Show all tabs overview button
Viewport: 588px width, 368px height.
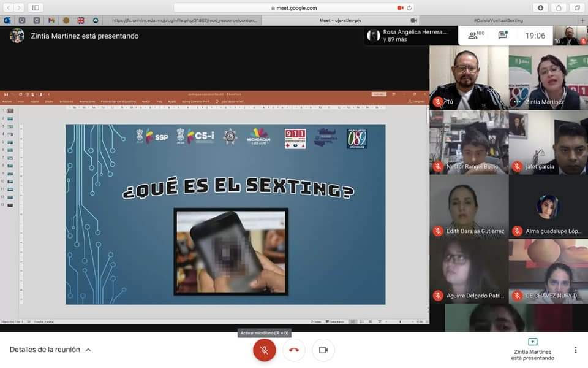coord(577,7)
